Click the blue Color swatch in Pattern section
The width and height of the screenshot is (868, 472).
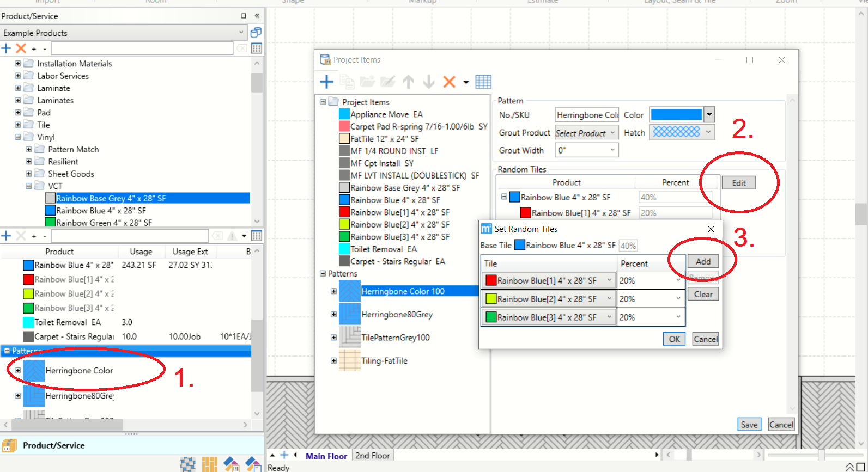(676, 115)
